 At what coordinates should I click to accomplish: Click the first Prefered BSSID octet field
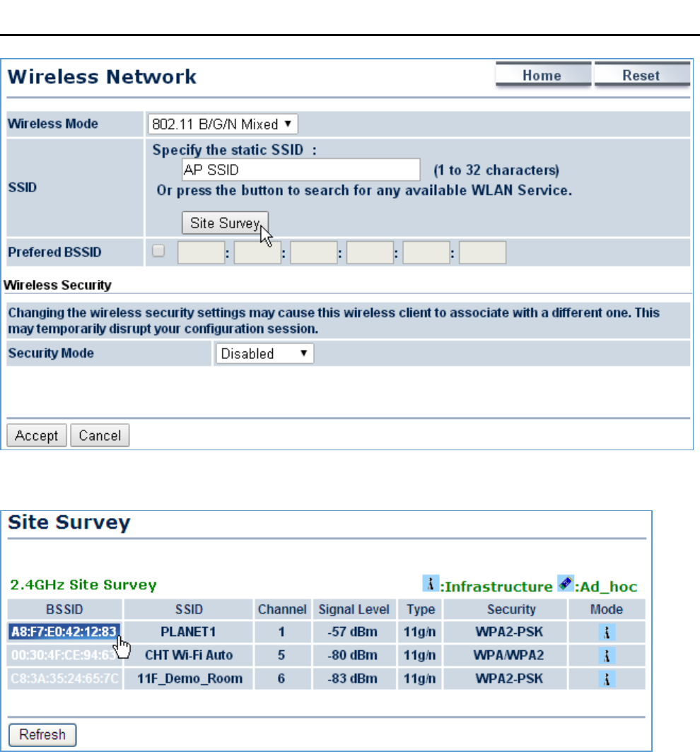coord(201,252)
